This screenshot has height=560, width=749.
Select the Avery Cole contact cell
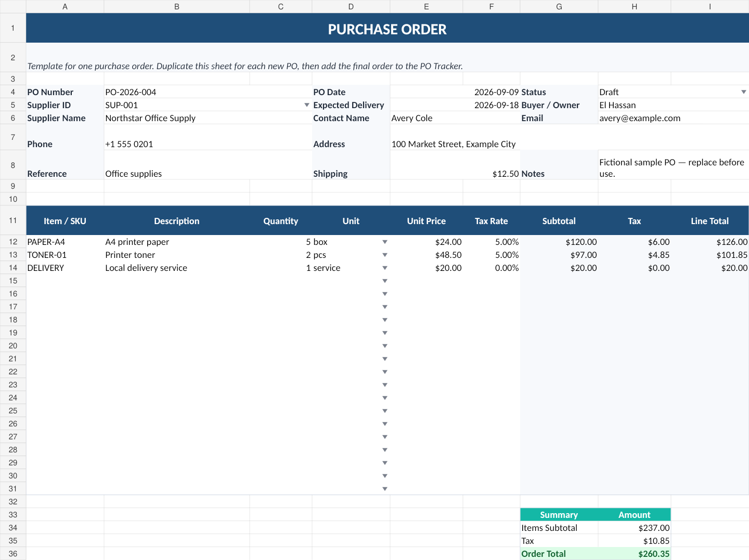coord(455,118)
